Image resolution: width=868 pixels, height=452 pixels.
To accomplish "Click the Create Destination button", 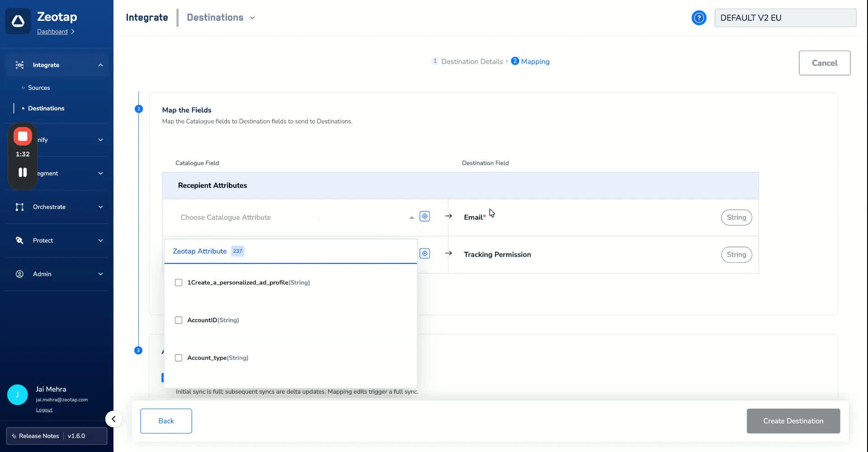I will (793, 421).
